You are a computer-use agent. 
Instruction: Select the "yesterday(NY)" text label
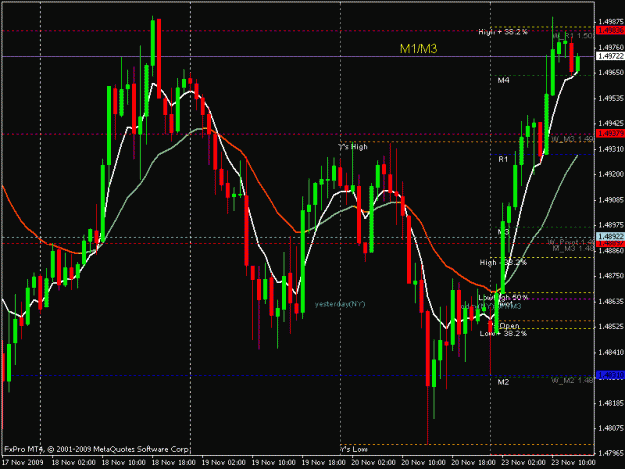point(340,304)
